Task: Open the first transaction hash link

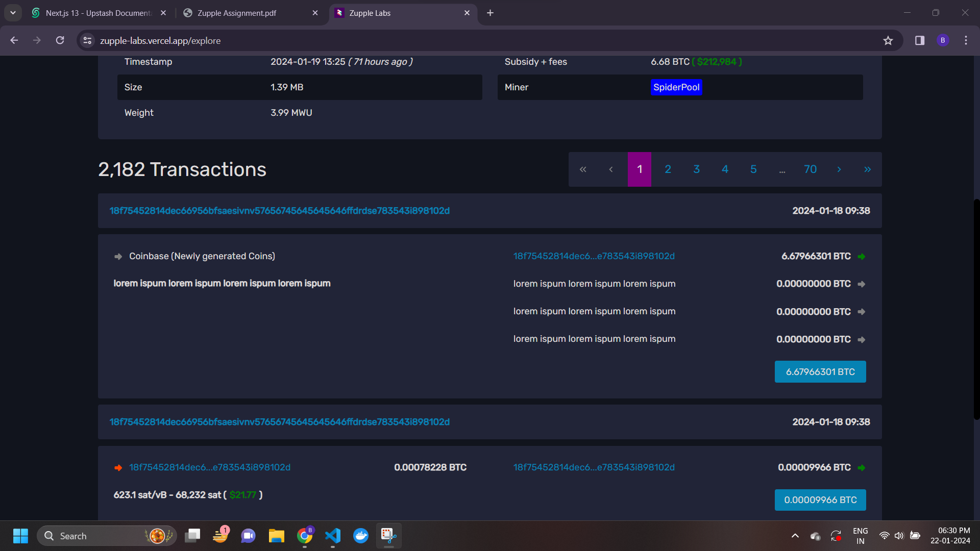Action: 280,211
